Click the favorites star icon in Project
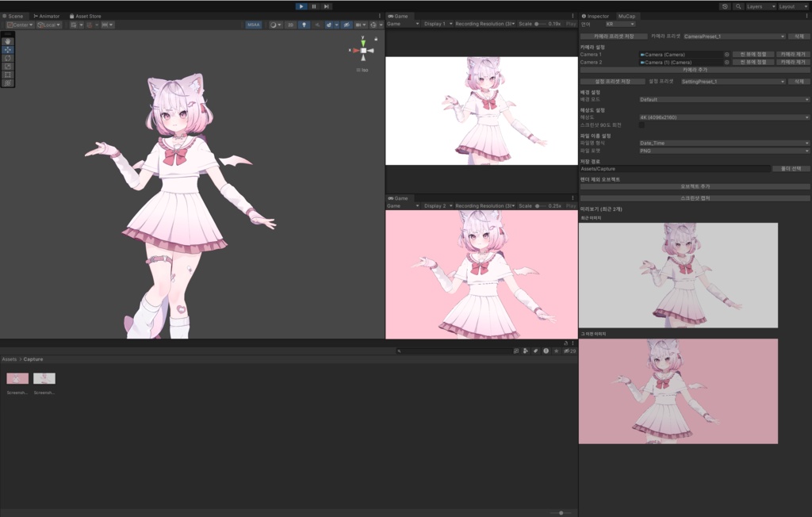This screenshot has height=517, width=812. tap(556, 350)
